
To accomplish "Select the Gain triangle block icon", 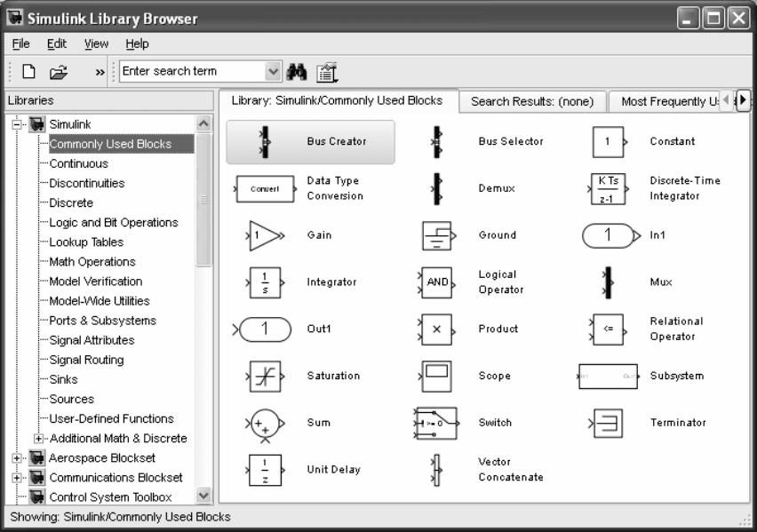I will [265, 235].
